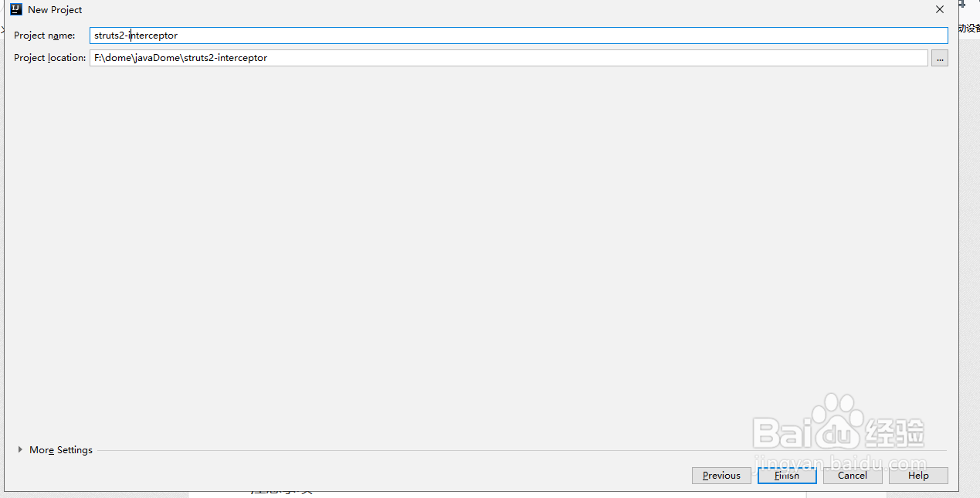Close the New Project dialog window

940,9
